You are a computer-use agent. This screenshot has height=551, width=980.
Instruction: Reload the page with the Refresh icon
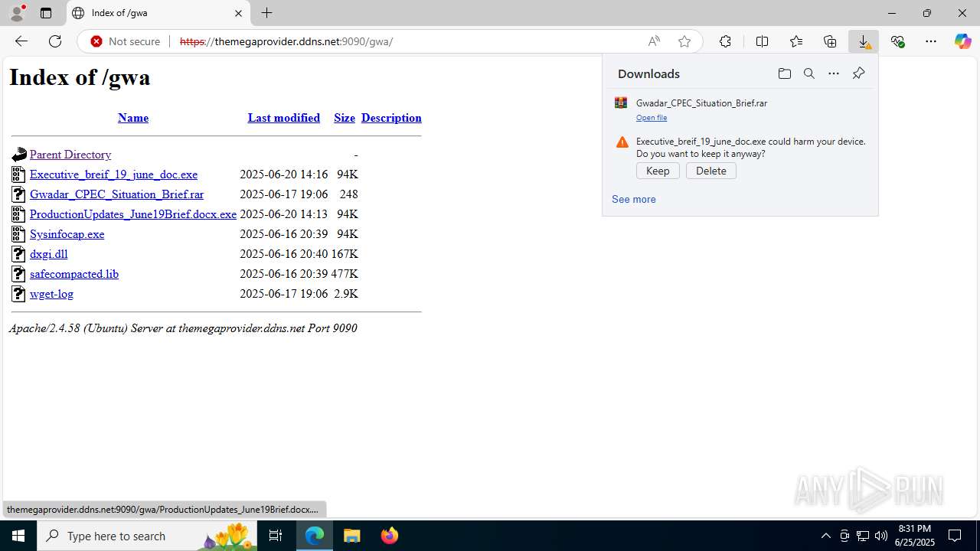click(55, 41)
